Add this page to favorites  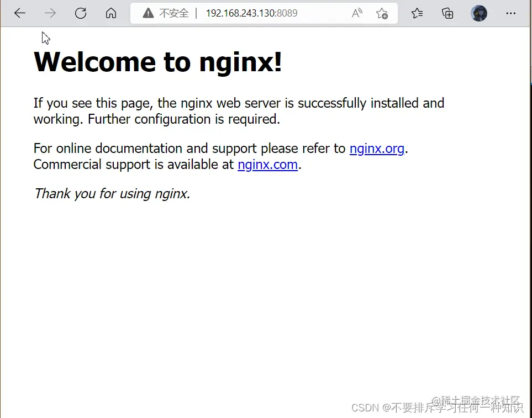pos(382,14)
